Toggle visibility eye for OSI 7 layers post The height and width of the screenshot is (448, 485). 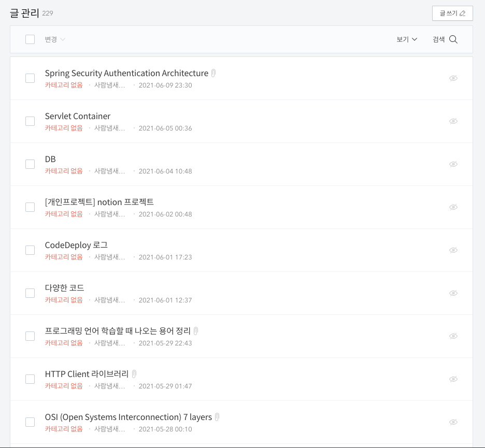pyautogui.click(x=453, y=422)
